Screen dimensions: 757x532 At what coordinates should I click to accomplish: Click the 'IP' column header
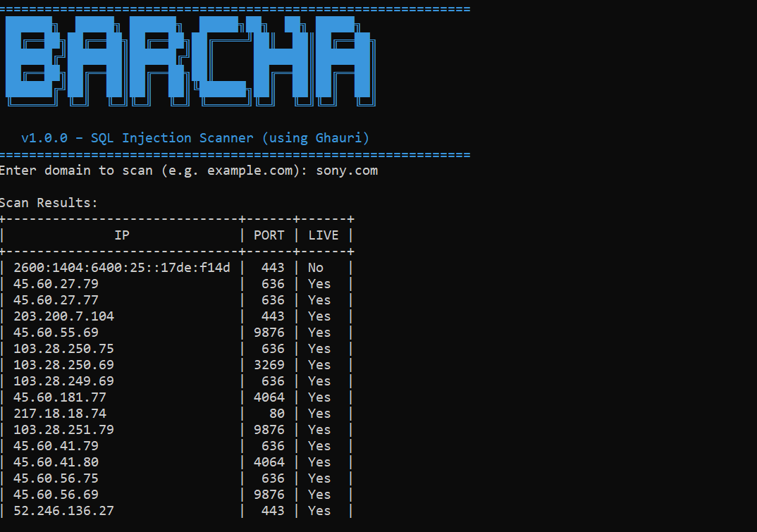click(x=122, y=235)
